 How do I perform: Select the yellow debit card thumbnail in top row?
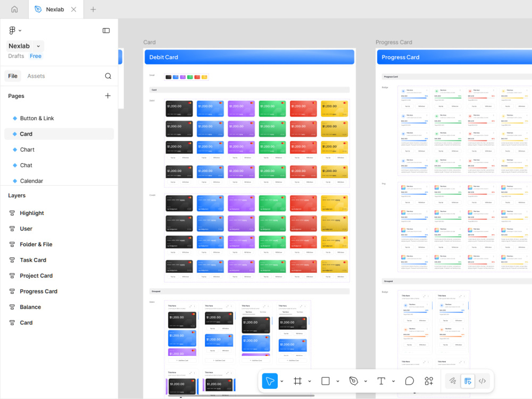point(334,109)
